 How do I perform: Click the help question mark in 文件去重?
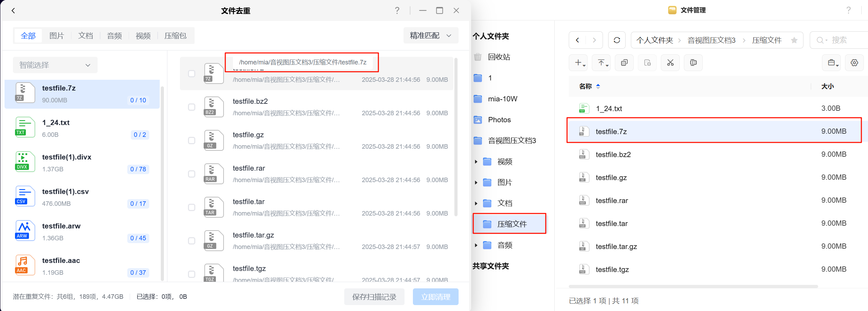pyautogui.click(x=397, y=10)
